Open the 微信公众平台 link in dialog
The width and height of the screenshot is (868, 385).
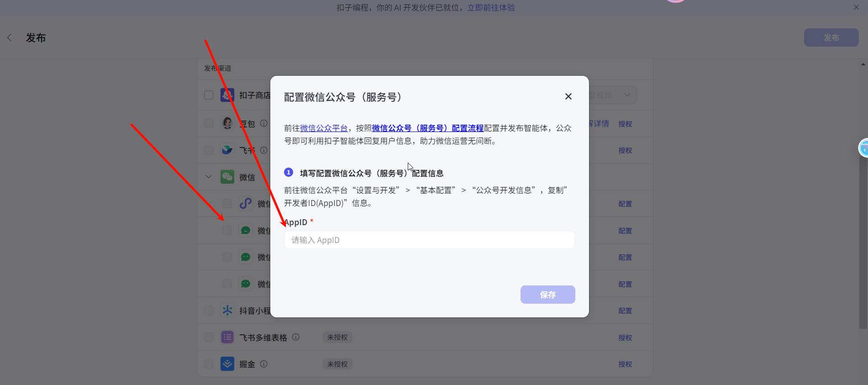(324, 128)
